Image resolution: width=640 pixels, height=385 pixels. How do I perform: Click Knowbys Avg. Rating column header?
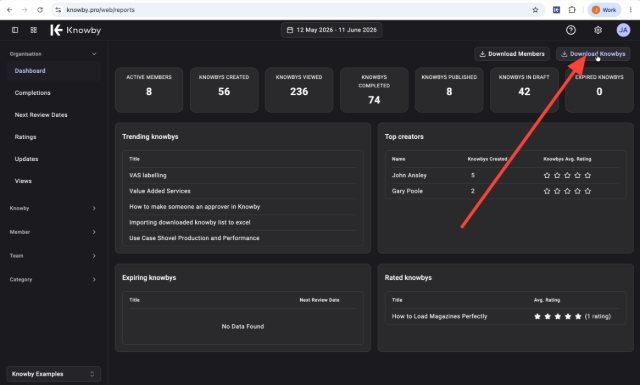point(567,159)
